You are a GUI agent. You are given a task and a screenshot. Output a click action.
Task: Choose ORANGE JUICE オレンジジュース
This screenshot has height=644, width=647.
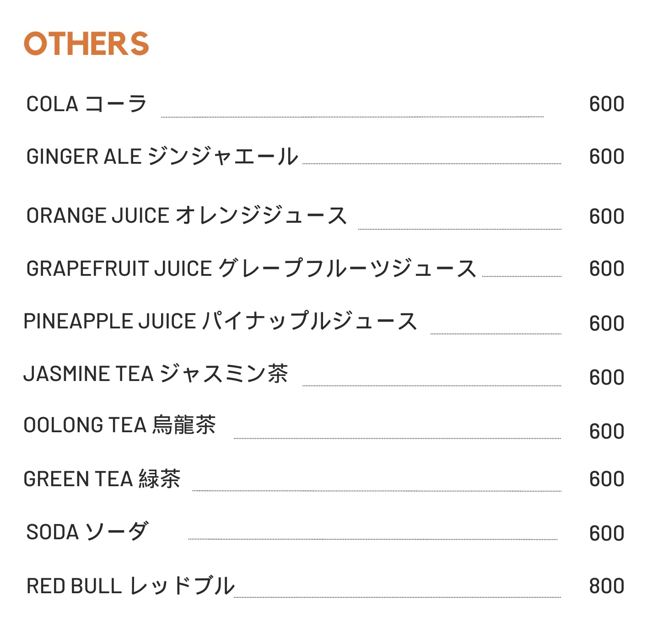(187, 215)
